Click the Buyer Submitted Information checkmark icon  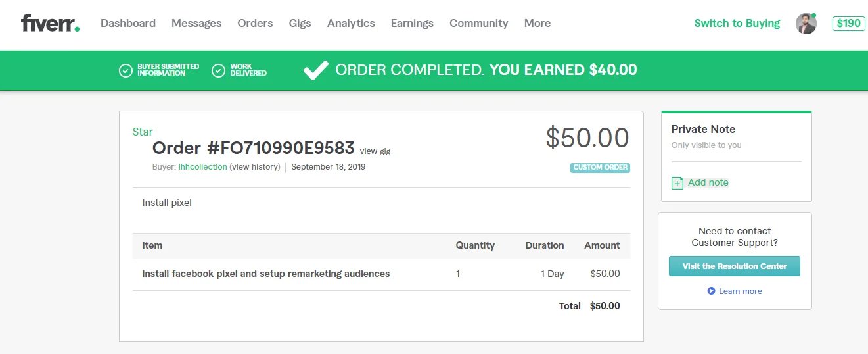[126, 70]
